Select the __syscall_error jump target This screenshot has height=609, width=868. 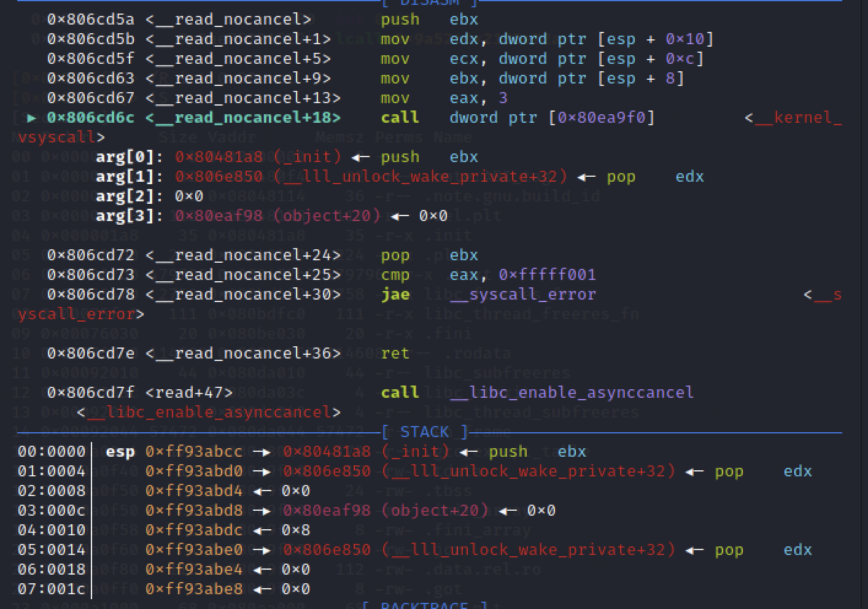(x=523, y=295)
